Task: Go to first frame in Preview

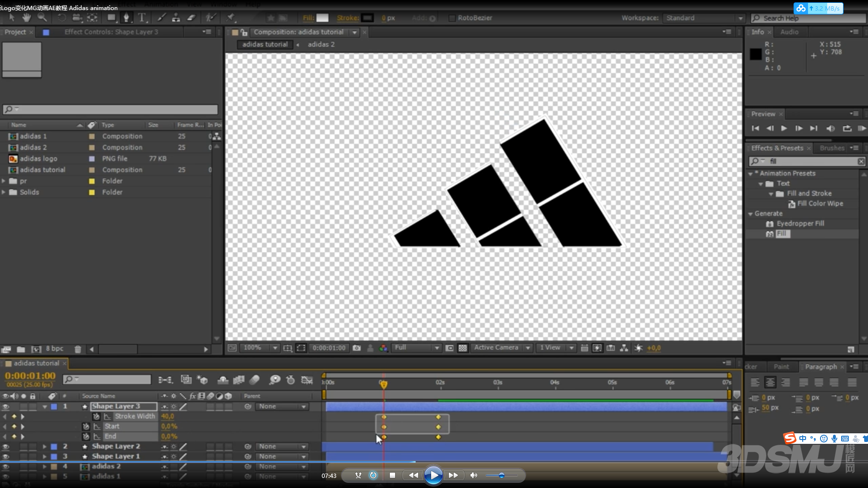Action: pos(755,128)
